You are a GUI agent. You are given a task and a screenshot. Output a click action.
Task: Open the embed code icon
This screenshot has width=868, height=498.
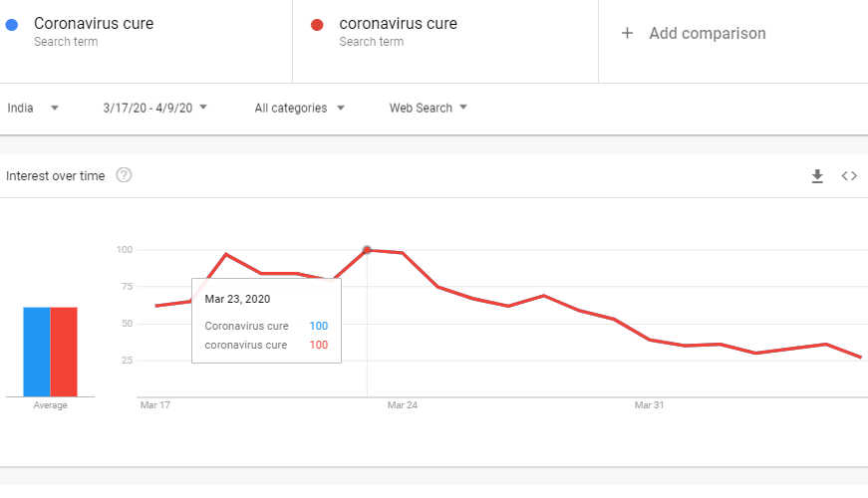pyautogui.click(x=849, y=176)
